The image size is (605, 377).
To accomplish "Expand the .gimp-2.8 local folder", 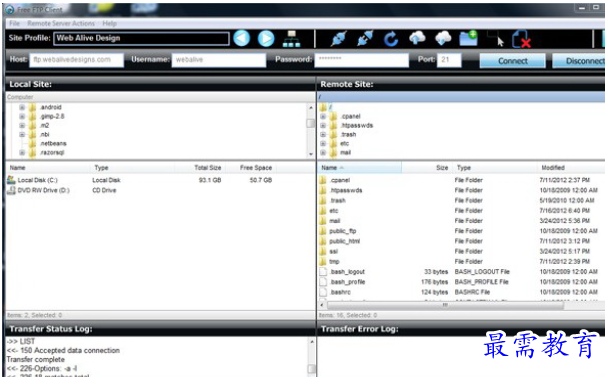I will click(x=22, y=116).
